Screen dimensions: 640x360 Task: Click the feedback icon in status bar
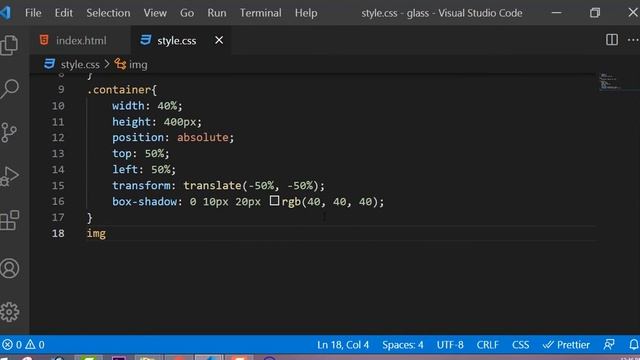tap(609, 345)
